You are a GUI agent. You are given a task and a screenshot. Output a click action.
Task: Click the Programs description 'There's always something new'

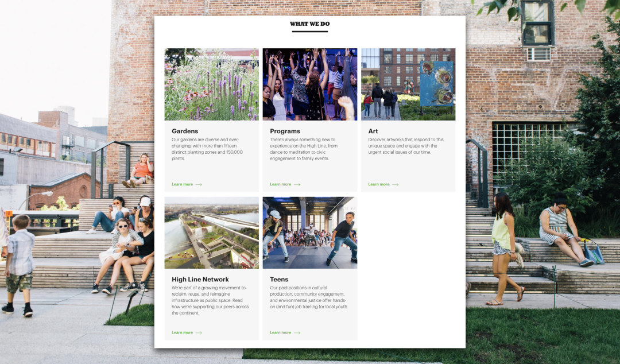[304, 149]
